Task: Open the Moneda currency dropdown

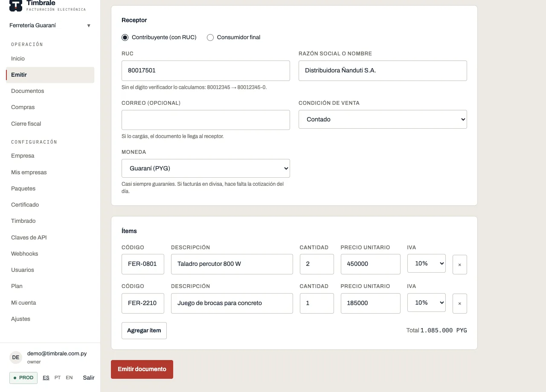Action: (x=206, y=168)
